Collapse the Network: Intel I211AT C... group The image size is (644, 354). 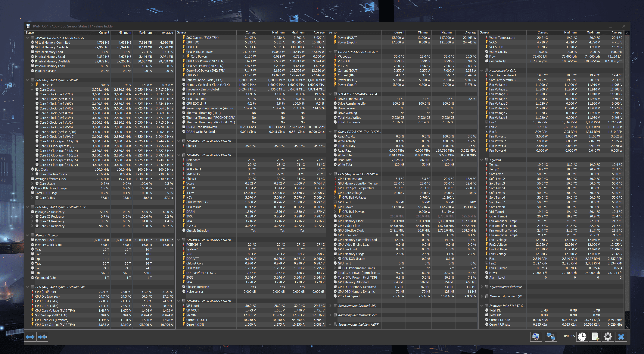point(482,306)
